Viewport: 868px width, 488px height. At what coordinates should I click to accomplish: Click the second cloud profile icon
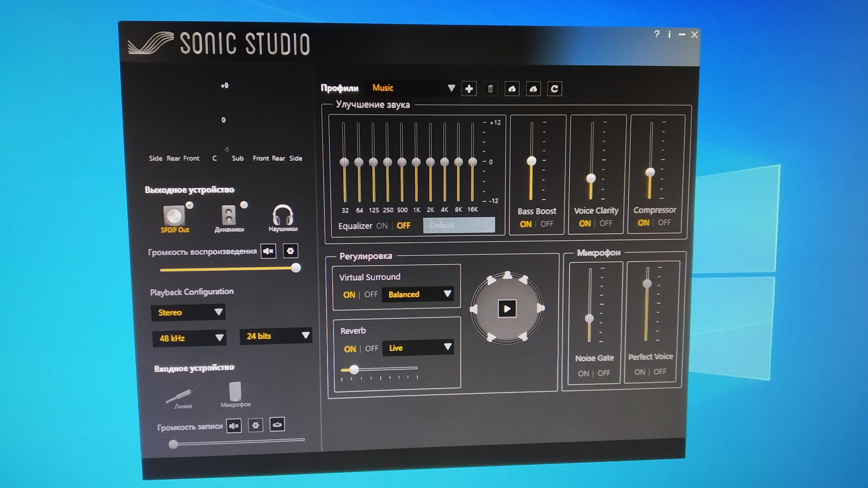(533, 89)
